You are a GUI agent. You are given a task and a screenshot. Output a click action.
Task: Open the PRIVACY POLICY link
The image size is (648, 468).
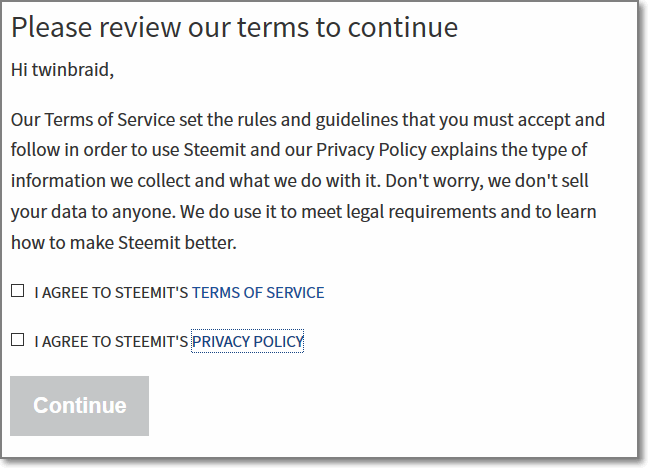247,341
